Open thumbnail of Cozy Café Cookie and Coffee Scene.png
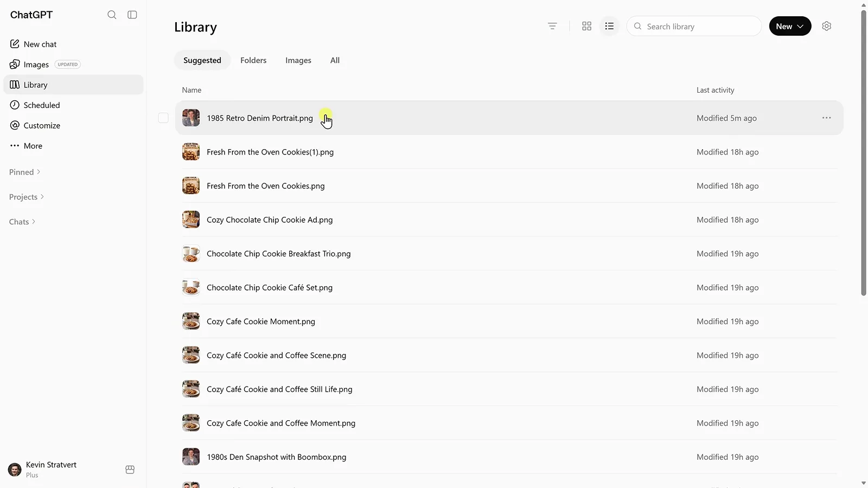Screen dimensions: 868x488 click(x=191, y=355)
